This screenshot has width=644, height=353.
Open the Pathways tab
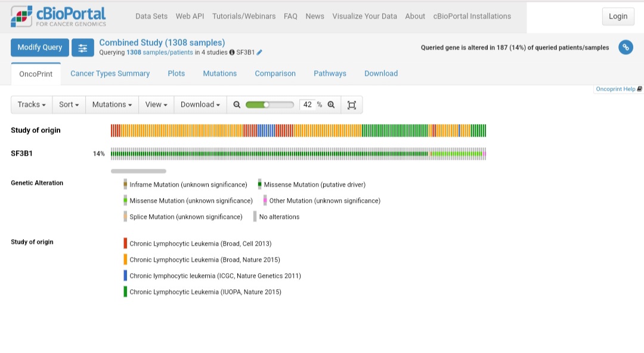click(330, 73)
